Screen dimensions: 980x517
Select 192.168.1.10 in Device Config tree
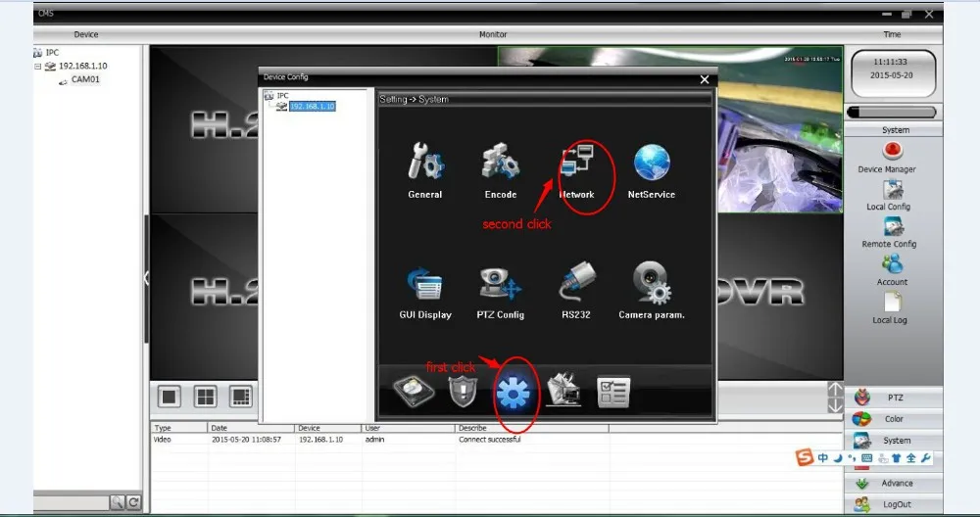coord(313,106)
